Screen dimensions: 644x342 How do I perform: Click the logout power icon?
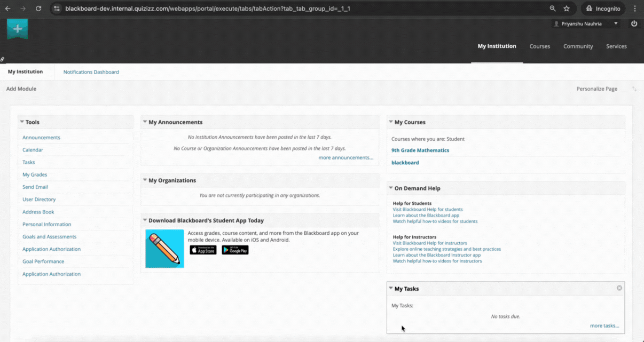[x=634, y=23]
